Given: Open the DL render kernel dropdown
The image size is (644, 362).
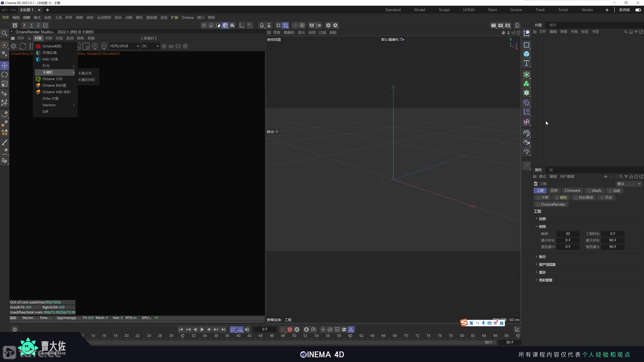Looking at the screenshot, I should (x=150, y=46).
